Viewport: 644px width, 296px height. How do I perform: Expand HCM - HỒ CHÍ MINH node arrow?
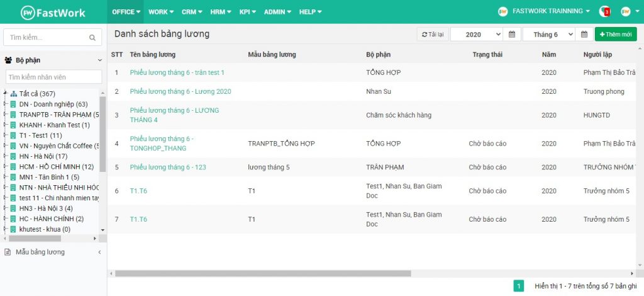(x=5, y=166)
